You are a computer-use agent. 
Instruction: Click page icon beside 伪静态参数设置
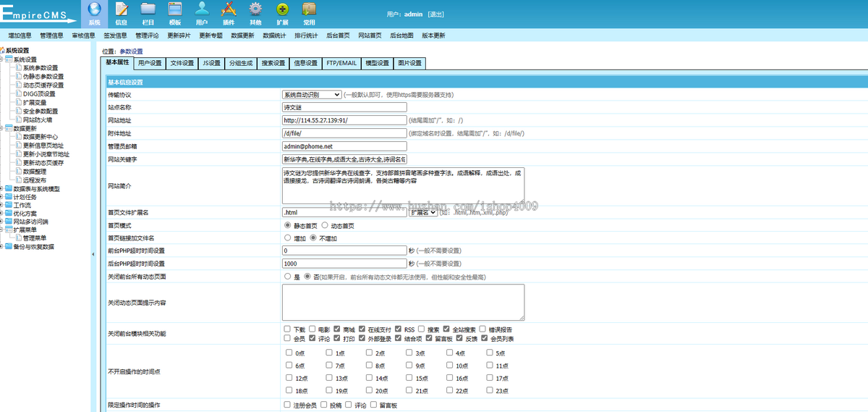(x=18, y=76)
